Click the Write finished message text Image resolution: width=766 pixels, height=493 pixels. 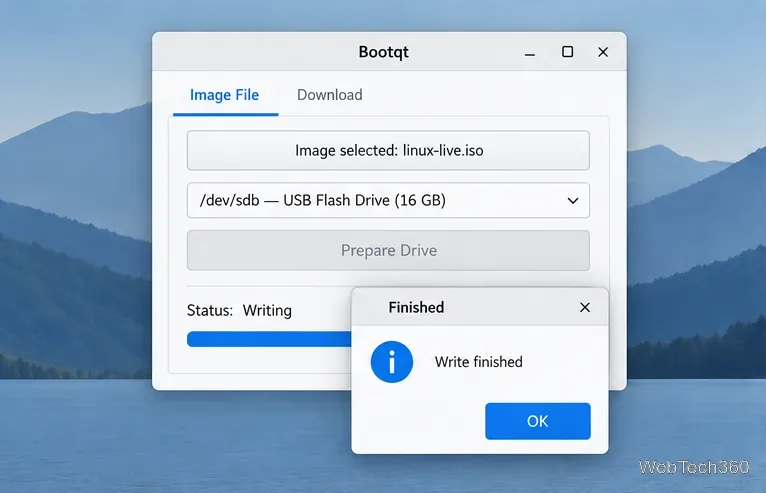pyautogui.click(x=479, y=362)
